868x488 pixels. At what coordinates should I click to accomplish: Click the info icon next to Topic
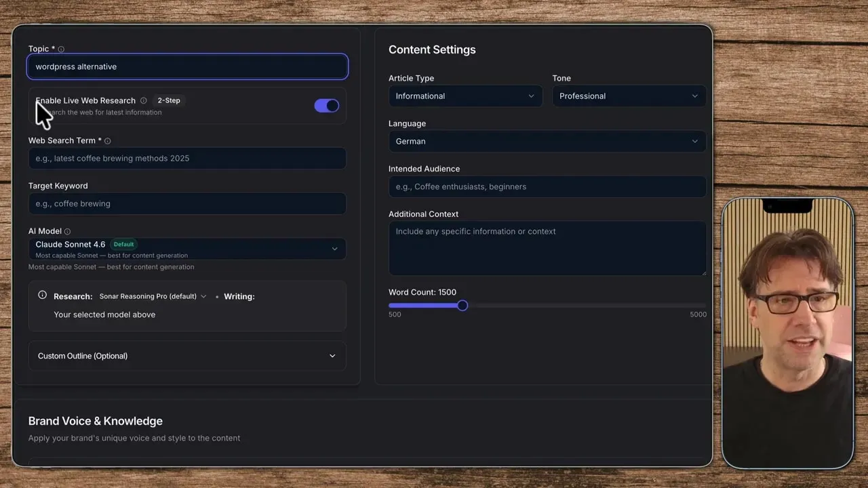coord(61,49)
